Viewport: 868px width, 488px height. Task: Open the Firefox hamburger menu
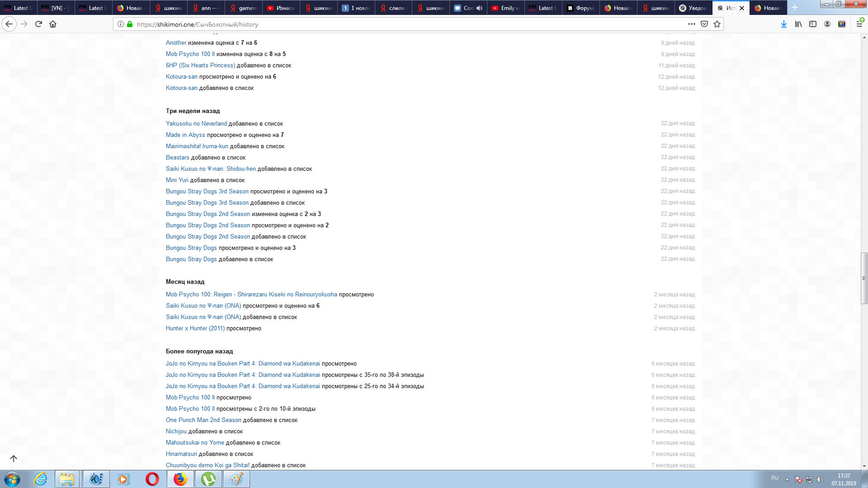pos(859,24)
